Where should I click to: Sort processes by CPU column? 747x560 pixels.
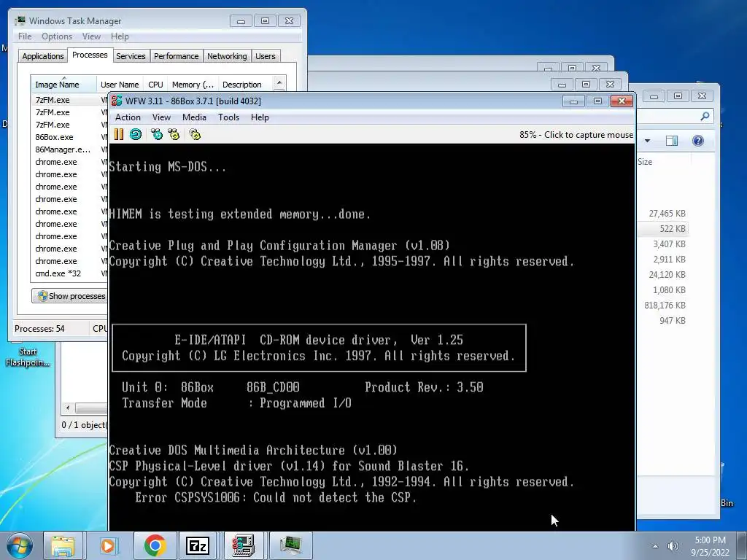pos(155,85)
